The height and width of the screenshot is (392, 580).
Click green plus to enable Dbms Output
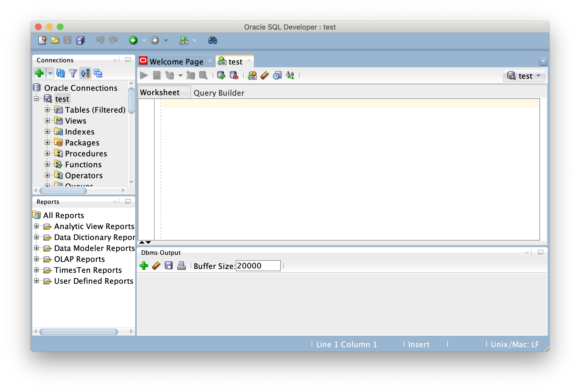click(x=144, y=266)
